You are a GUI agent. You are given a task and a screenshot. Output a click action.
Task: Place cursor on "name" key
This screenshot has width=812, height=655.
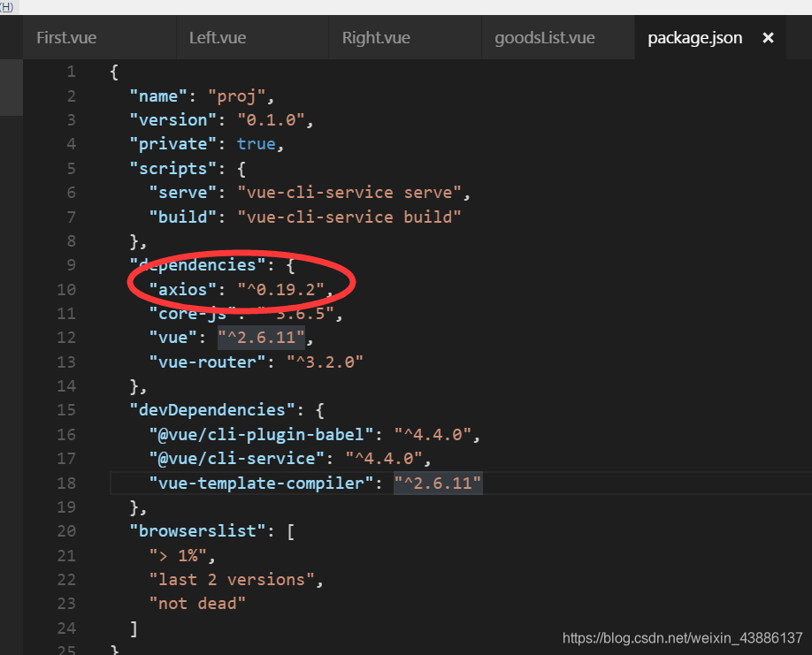(158, 96)
